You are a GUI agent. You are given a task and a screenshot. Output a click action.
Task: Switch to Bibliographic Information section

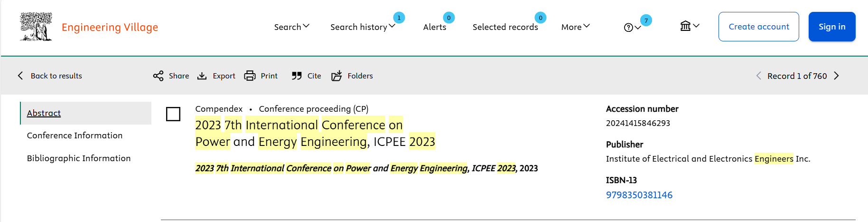[x=79, y=158]
